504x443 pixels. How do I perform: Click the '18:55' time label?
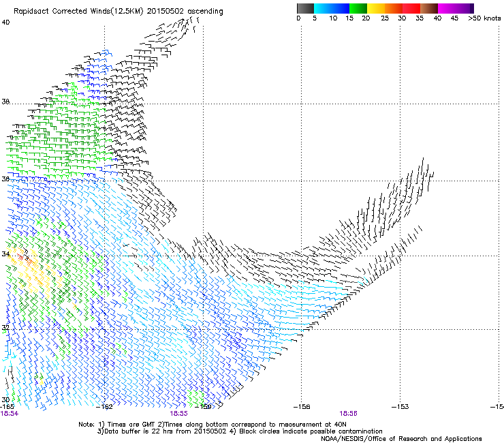178,414
